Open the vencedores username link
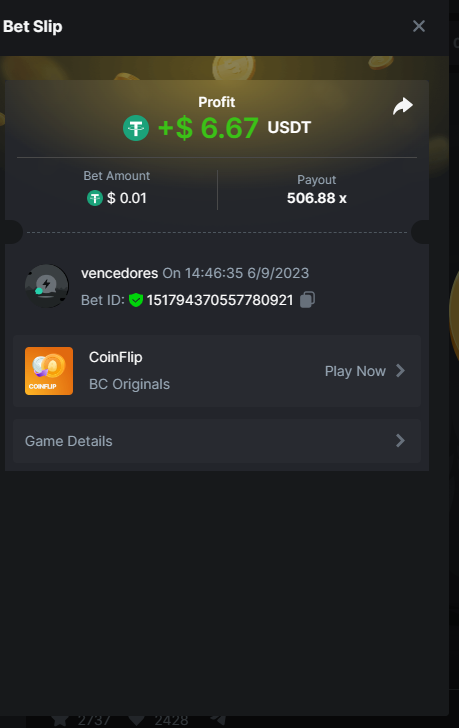The height and width of the screenshot is (728, 459). 119,273
